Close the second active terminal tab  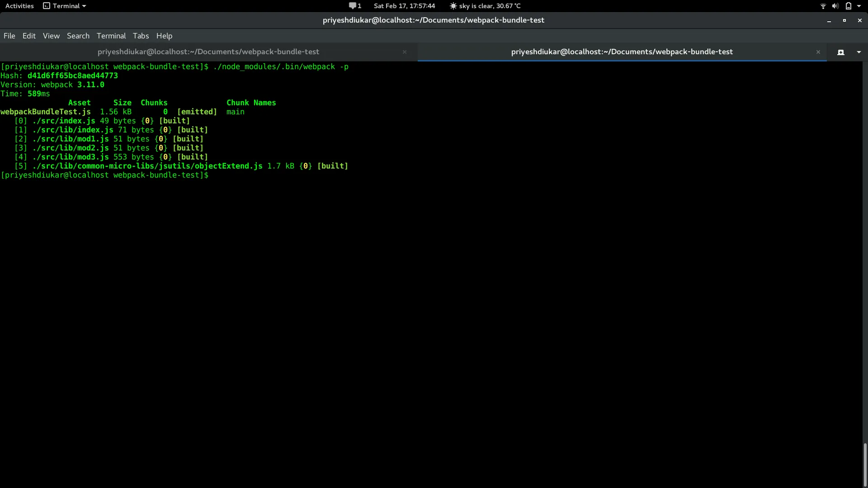(x=818, y=52)
